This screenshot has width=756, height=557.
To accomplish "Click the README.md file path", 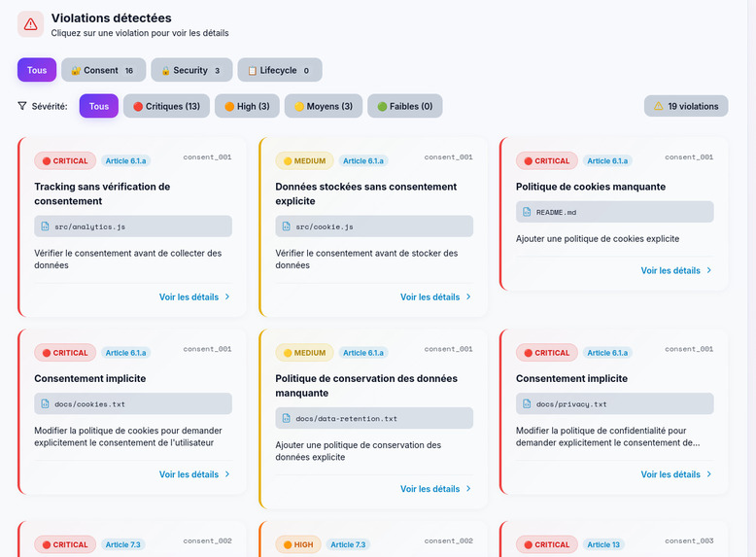I will click(556, 212).
